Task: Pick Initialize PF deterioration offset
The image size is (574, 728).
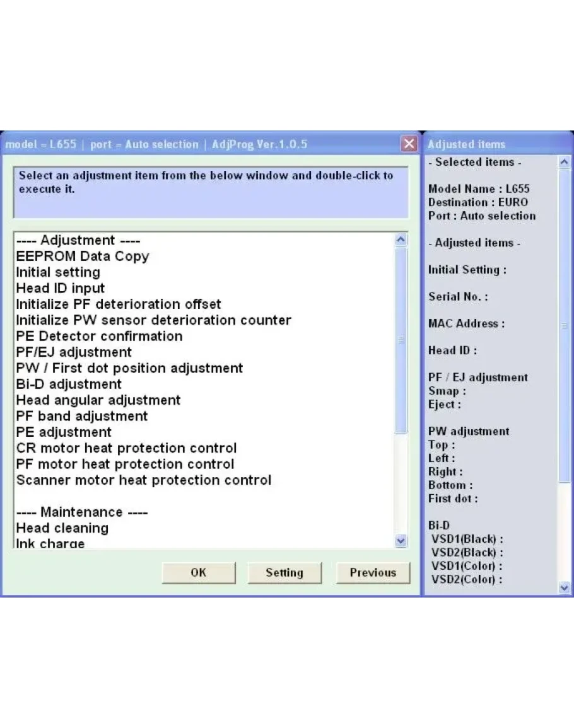Action: 119,304
